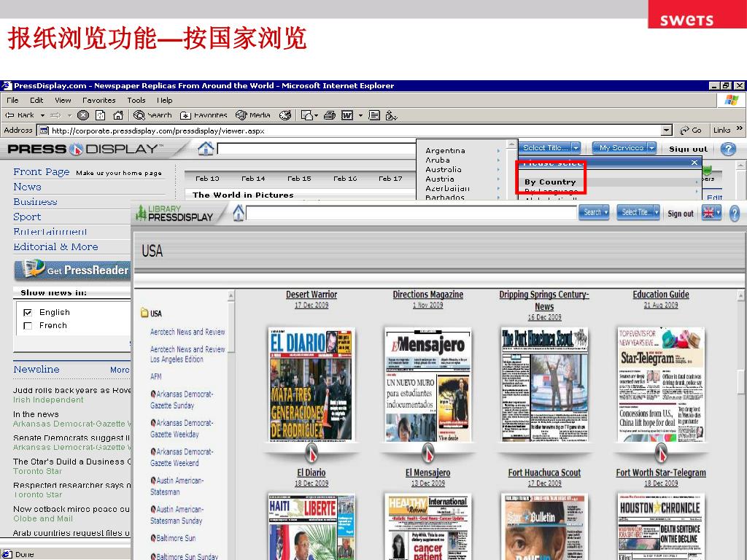This screenshot has height=560, width=747.
Task: Click the Sport section link
Action: pos(27,217)
